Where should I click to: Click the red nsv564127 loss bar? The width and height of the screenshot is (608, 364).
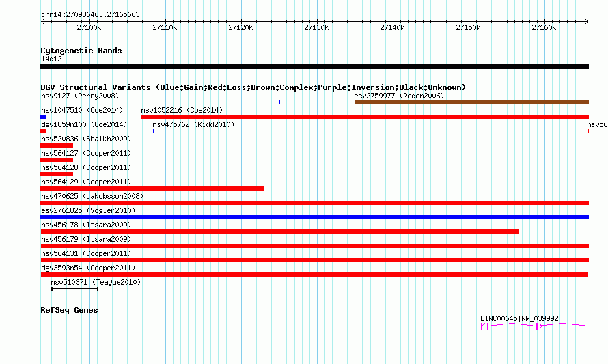pos(57,160)
